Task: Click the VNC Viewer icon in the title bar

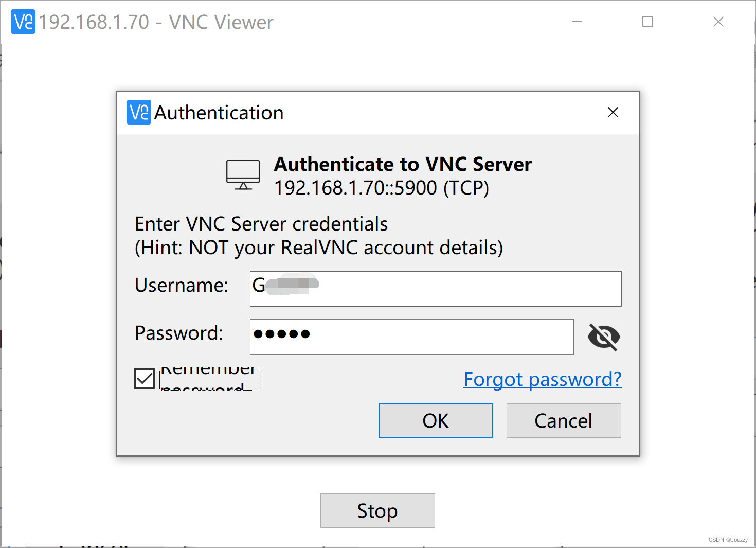Action: 23,22
